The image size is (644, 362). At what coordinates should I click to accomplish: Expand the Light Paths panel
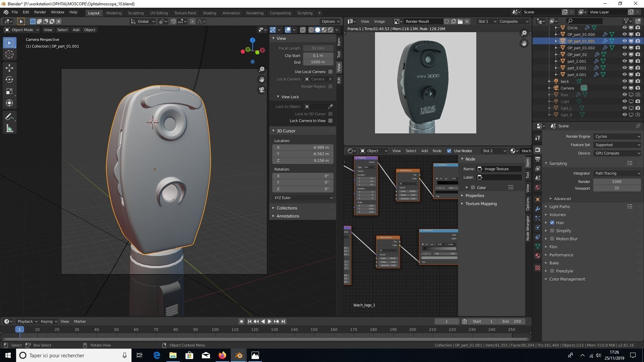coord(559,207)
